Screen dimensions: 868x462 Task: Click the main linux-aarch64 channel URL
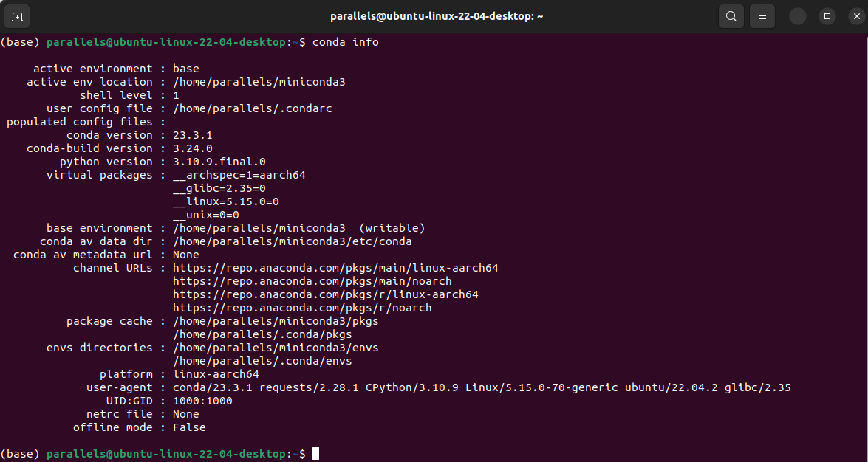click(335, 268)
